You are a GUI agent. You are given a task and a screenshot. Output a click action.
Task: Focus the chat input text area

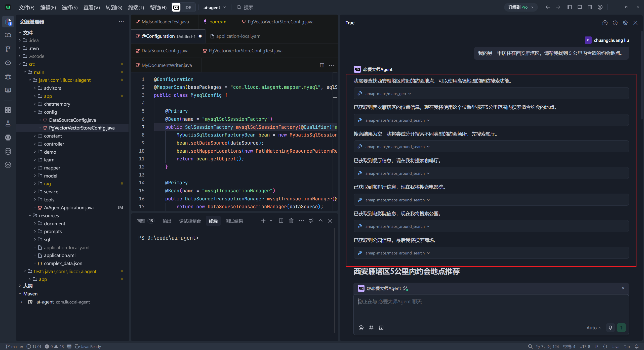click(x=491, y=308)
